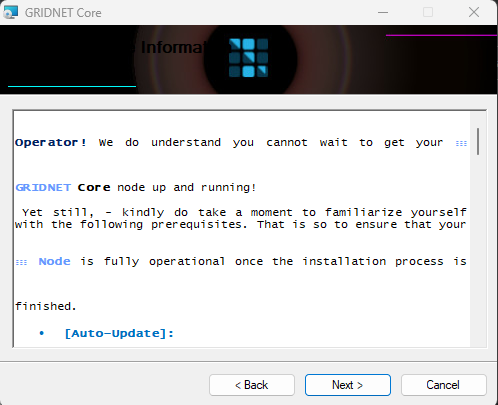This screenshot has width=498, height=405.
Task: Click the small grid glyph before "Node"
Action: (x=21, y=262)
